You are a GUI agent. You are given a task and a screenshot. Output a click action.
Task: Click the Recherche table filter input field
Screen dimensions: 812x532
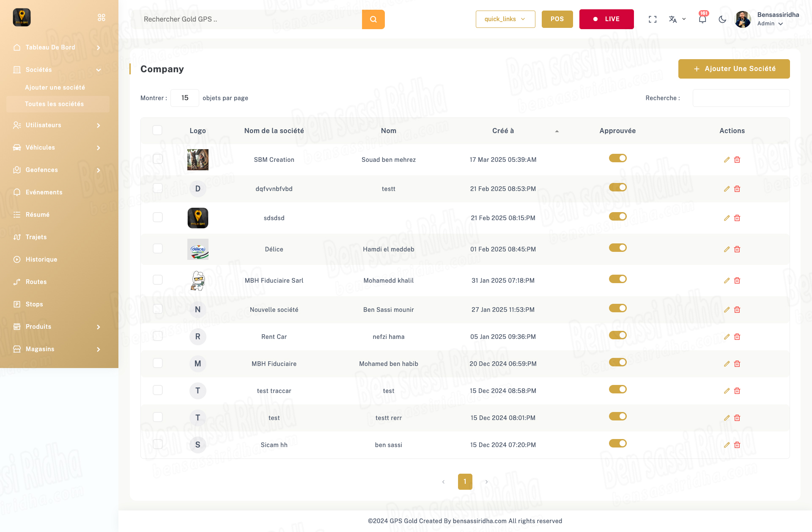[741, 98]
